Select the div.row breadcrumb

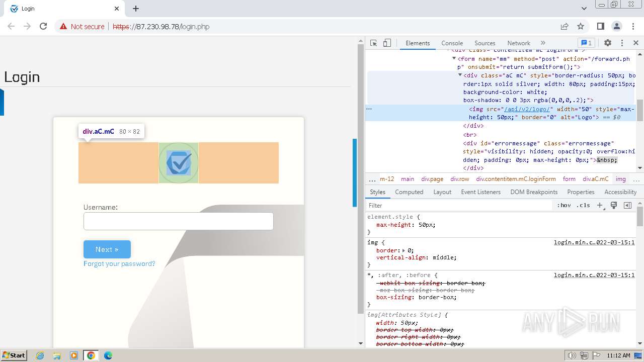click(x=460, y=179)
